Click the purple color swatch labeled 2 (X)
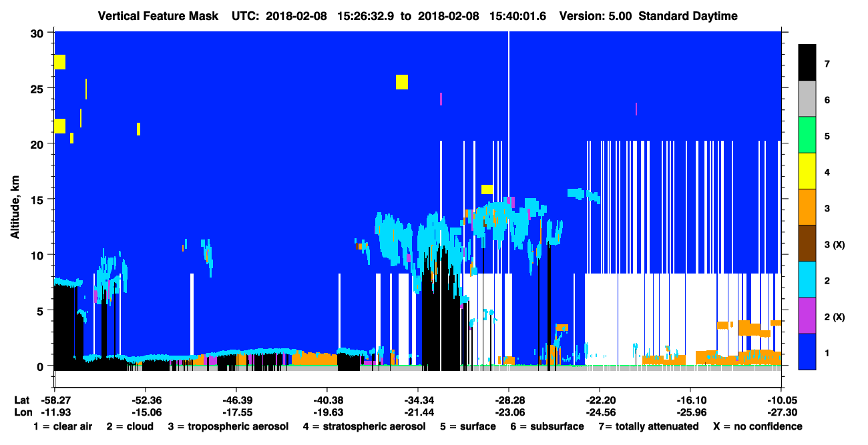 [x=807, y=315]
